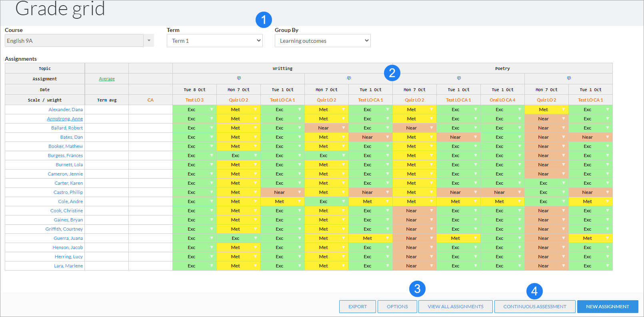This screenshot has width=644, height=317.
Task: Open student Guerra, Juana
Action: coord(68,238)
